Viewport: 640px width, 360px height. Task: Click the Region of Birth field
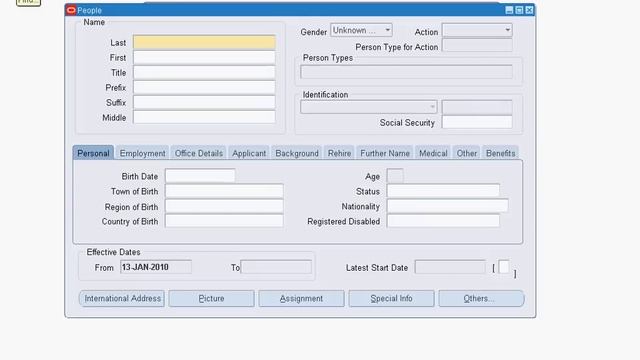[224, 207]
